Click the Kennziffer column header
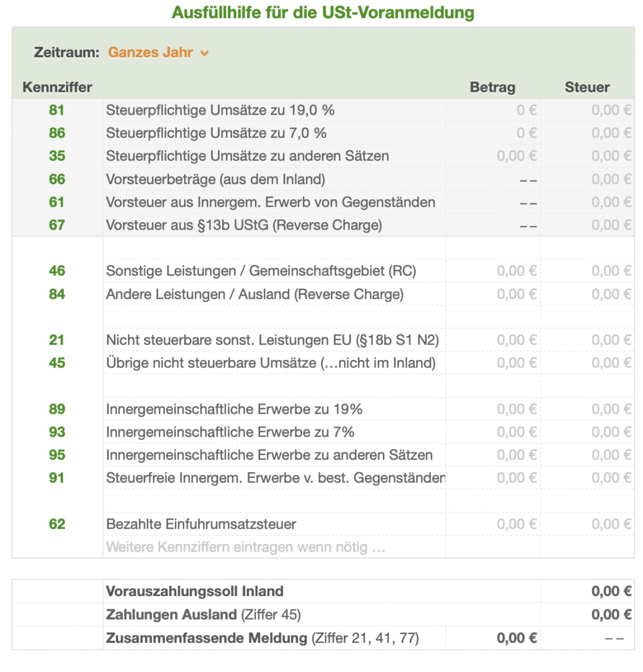 click(x=57, y=86)
